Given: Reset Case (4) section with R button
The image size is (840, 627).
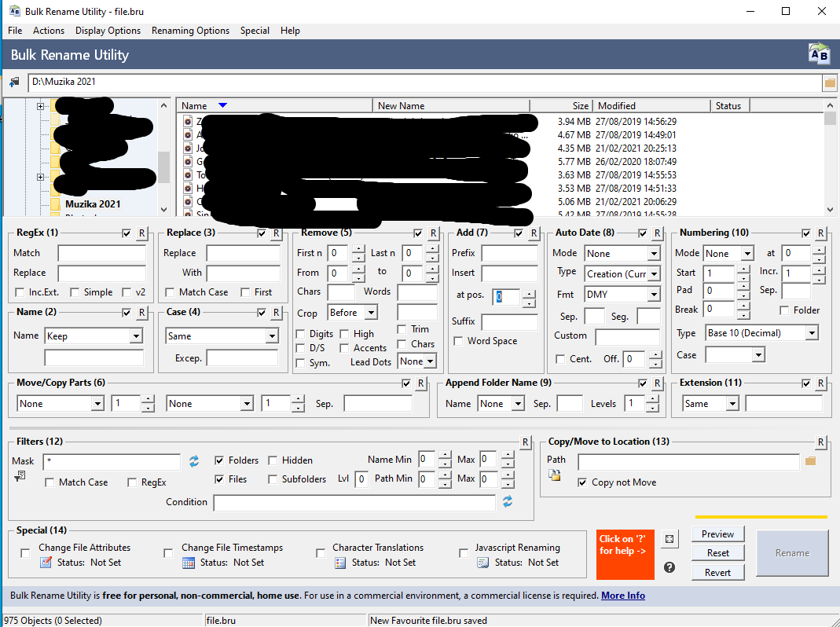Looking at the screenshot, I should (276, 313).
